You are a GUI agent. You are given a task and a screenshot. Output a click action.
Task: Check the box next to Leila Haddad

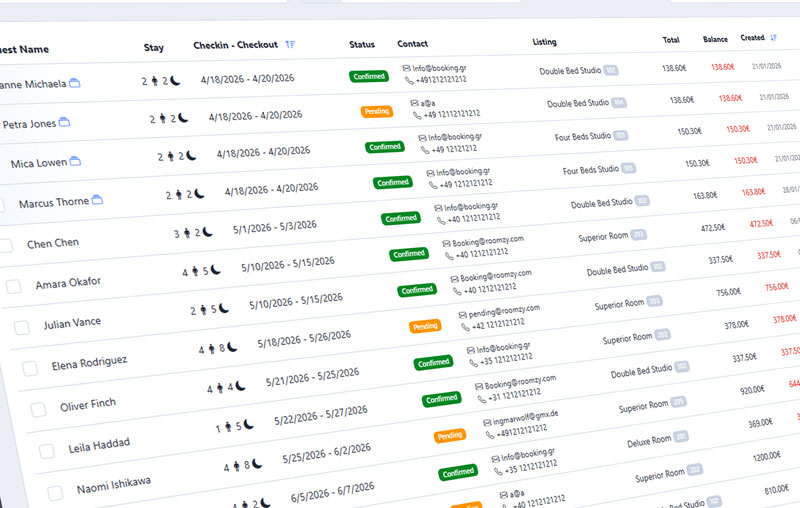click(46, 451)
